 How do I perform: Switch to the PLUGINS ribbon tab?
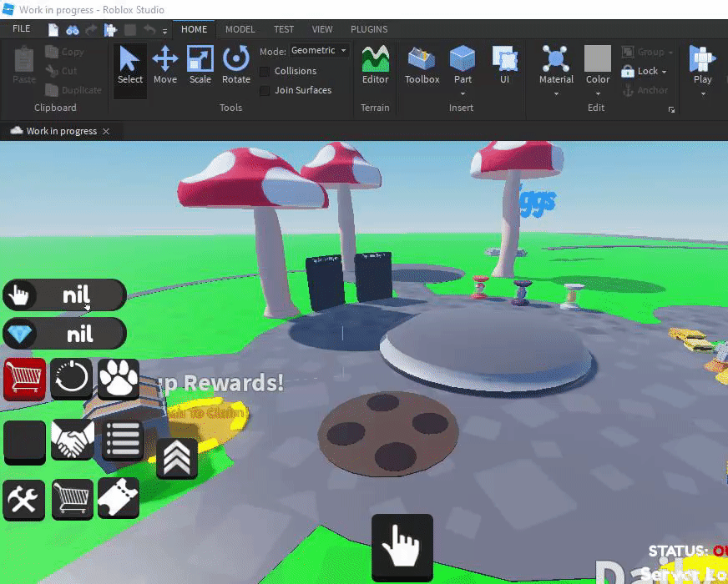point(369,29)
